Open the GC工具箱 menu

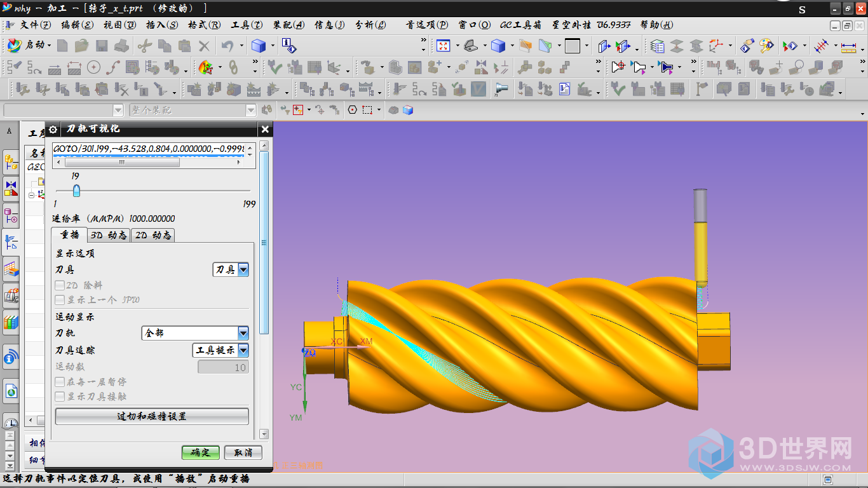[x=521, y=25]
